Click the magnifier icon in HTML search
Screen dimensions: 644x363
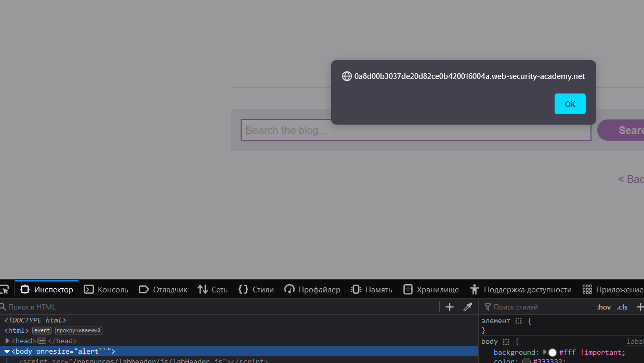[x=3, y=307]
